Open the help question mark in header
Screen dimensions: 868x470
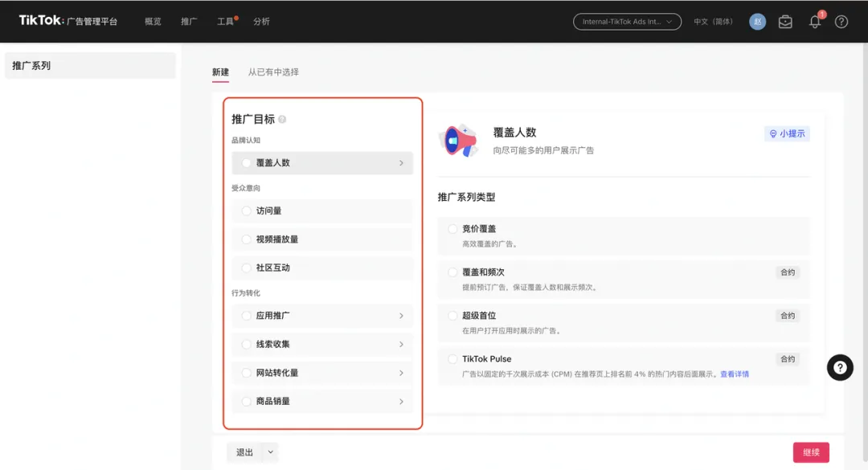(841, 22)
